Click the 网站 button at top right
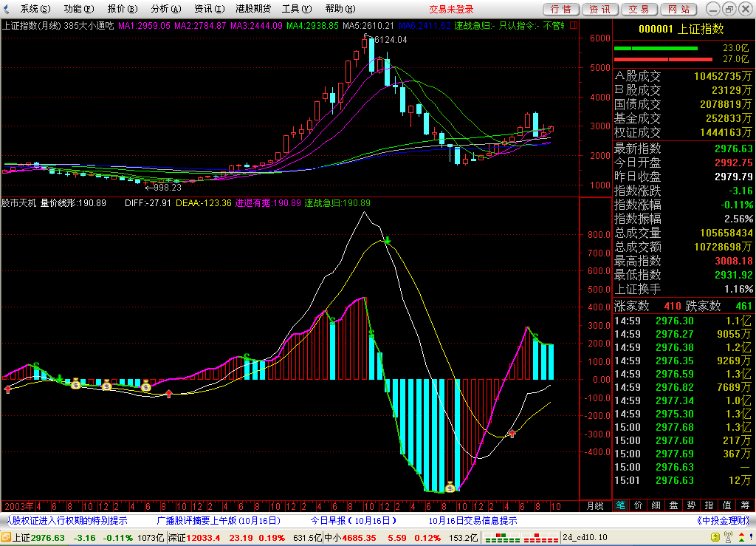This screenshot has width=756, height=546. pos(679,9)
